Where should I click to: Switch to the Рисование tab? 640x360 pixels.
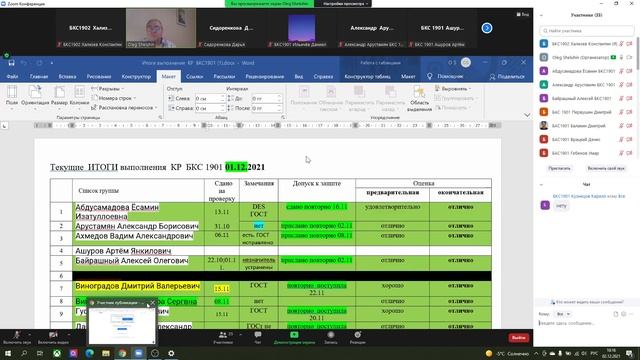point(99,76)
